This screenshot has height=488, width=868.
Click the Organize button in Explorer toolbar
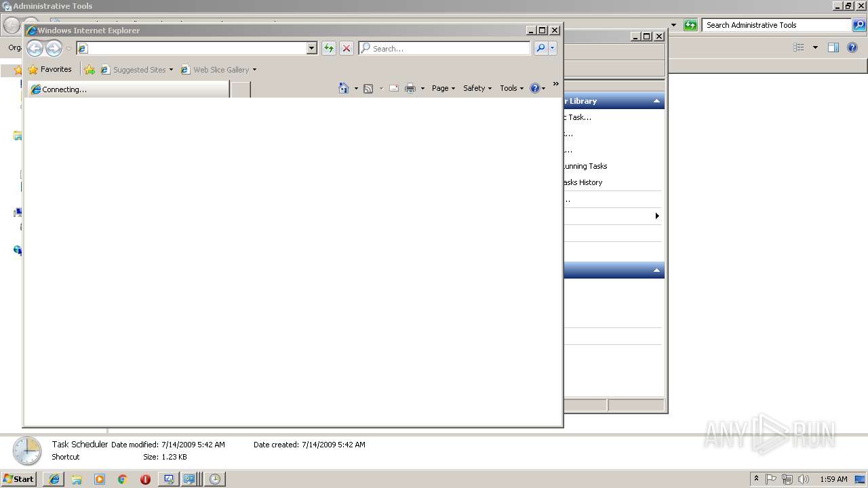15,47
